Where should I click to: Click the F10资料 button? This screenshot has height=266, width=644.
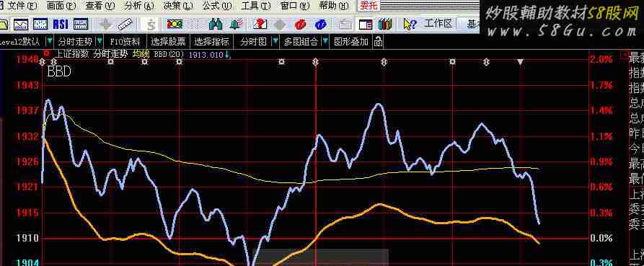[x=125, y=42]
